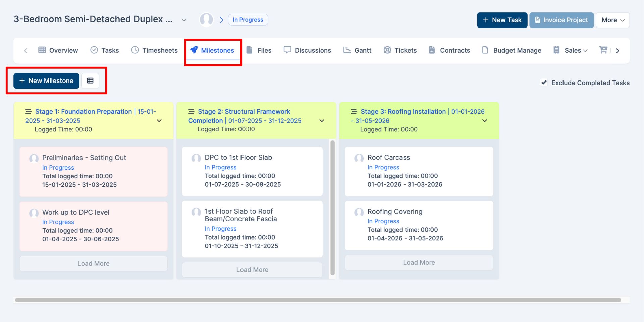The width and height of the screenshot is (644, 322).
Task: Click the shopping cart icon in tab bar
Action: point(603,50)
